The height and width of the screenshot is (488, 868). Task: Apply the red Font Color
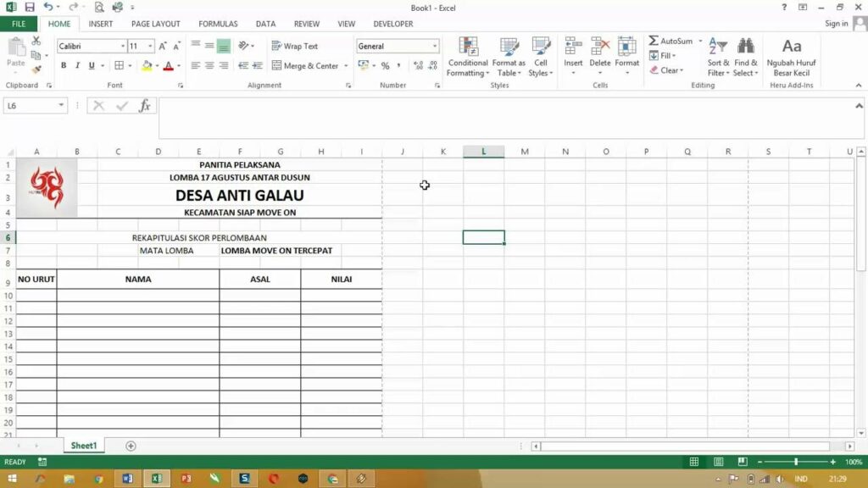pyautogui.click(x=169, y=65)
